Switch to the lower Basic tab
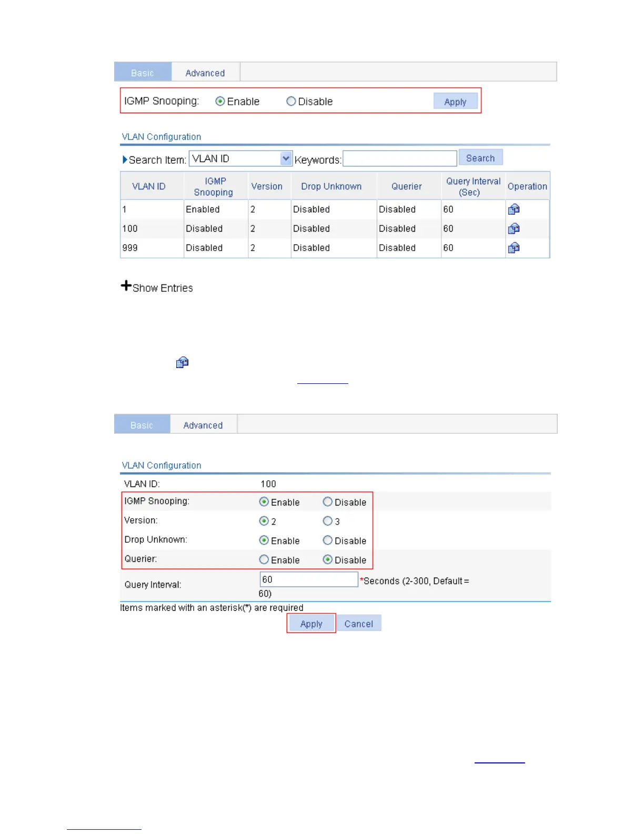The width and height of the screenshot is (644, 834). [142, 425]
